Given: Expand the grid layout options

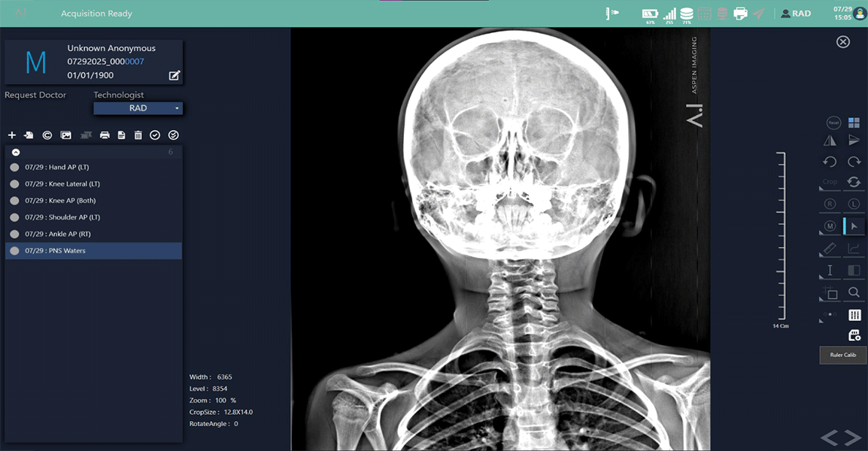Looking at the screenshot, I should tap(854, 121).
